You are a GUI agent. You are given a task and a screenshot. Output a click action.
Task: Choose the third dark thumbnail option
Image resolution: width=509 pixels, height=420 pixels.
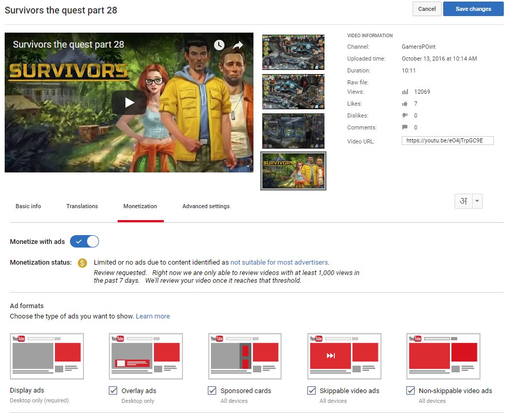click(x=293, y=131)
